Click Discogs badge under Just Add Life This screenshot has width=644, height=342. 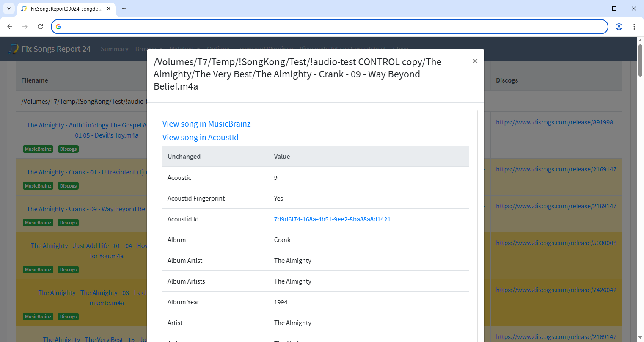click(x=68, y=270)
